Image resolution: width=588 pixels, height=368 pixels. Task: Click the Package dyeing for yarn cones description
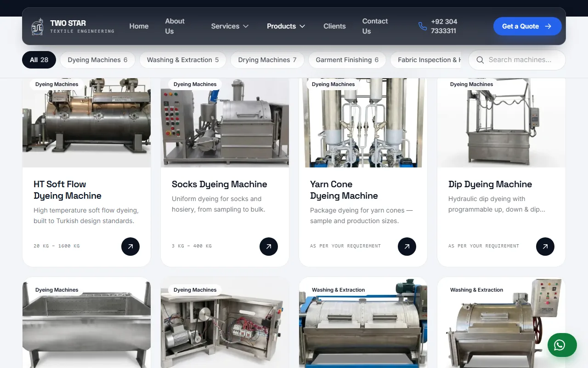(x=362, y=216)
